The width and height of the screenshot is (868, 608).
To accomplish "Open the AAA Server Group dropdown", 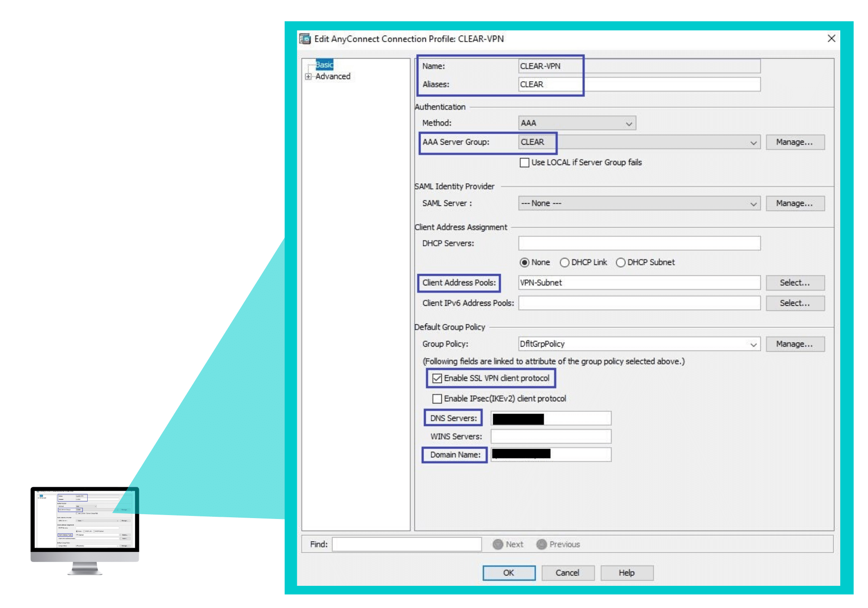I will (x=753, y=142).
